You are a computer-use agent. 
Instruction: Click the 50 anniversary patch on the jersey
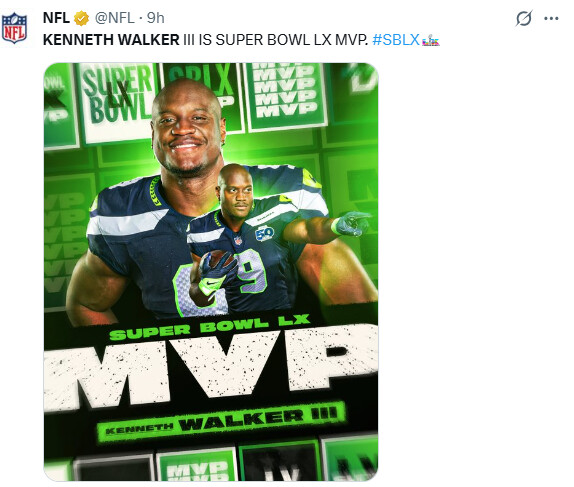coord(264,234)
